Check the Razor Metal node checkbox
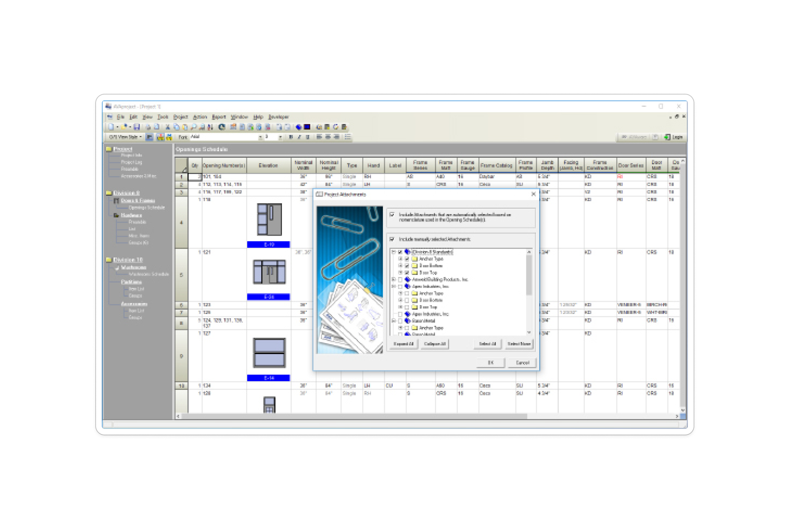 [x=400, y=321]
